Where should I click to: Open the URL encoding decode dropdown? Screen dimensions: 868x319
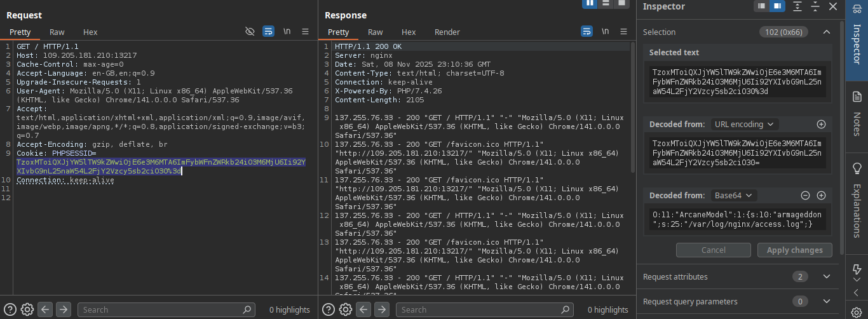click(745, 125)
